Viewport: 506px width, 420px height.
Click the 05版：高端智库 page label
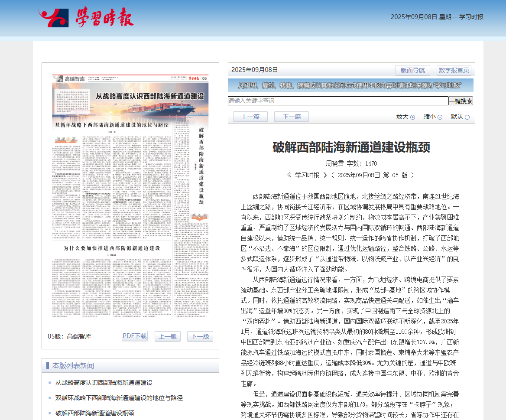click(x=69, y=336)
